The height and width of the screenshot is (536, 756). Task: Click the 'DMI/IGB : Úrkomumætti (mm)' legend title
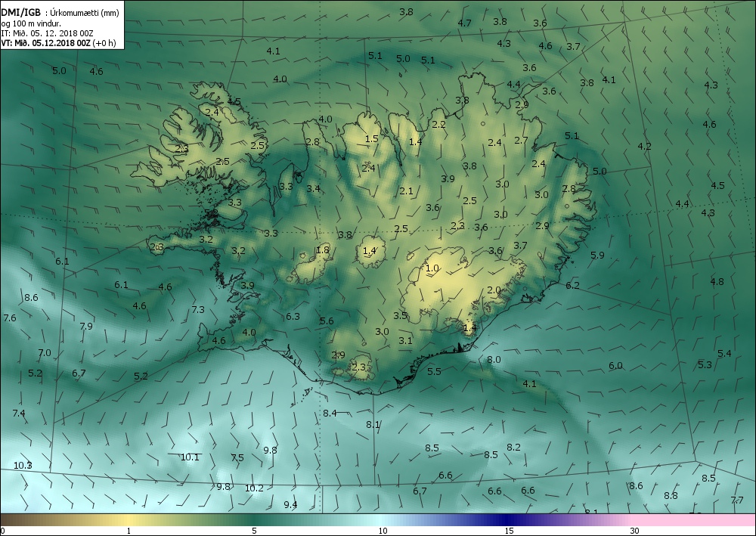[60, 13]
